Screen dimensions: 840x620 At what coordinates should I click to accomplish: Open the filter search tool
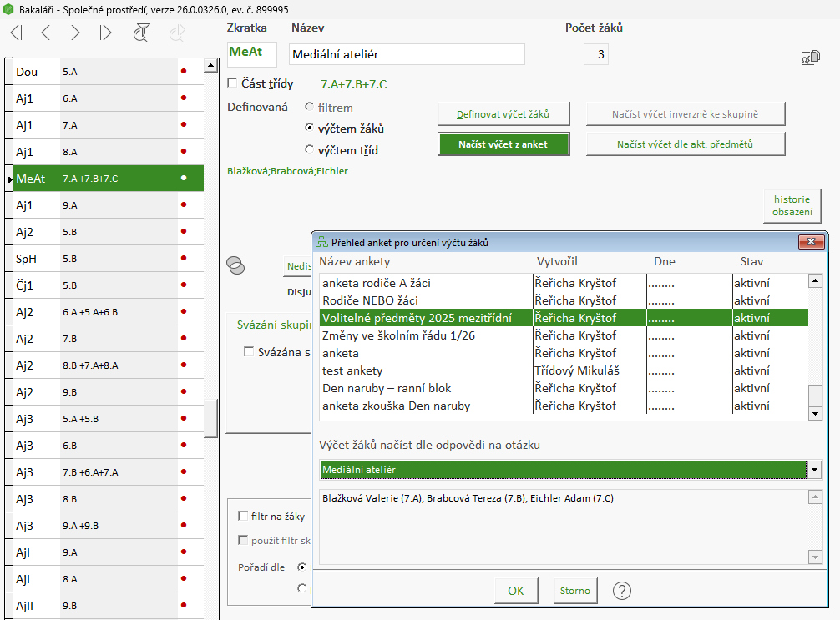point(142,33)
